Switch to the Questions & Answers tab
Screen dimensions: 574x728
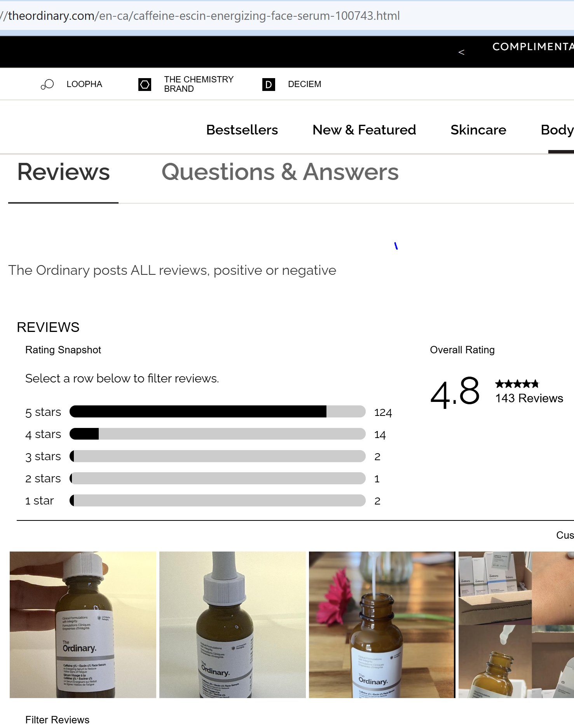tap(280, 172)
